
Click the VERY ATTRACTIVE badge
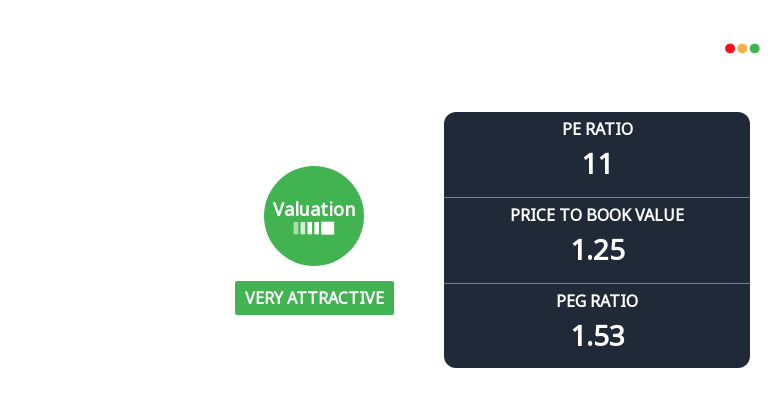click(314, 298)
